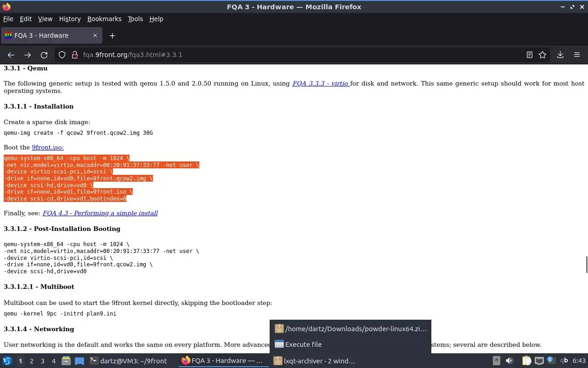Switch to virtual desktop 2
Screen dimensions: 588x368
(31, 361)
